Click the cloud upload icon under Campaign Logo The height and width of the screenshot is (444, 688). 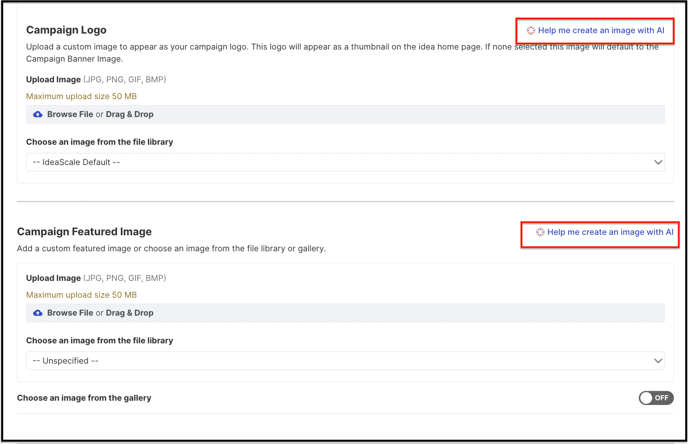38,114
